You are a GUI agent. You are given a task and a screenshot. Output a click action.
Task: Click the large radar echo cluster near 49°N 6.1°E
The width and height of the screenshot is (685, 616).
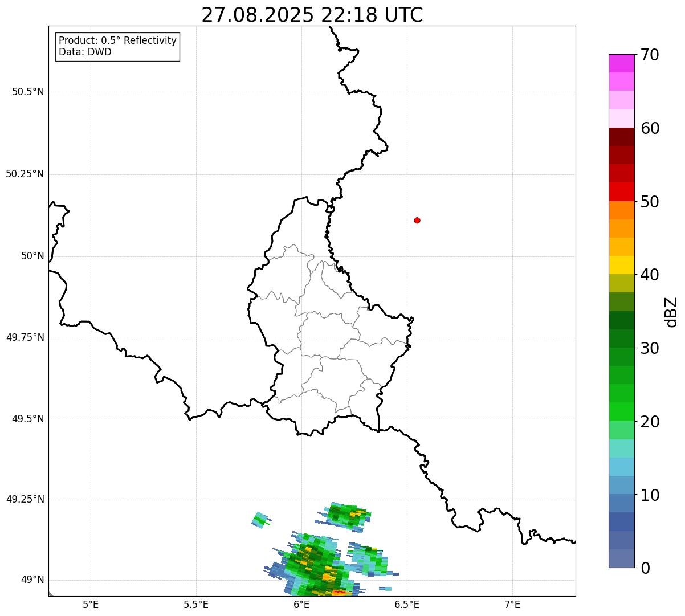(313, 565)
